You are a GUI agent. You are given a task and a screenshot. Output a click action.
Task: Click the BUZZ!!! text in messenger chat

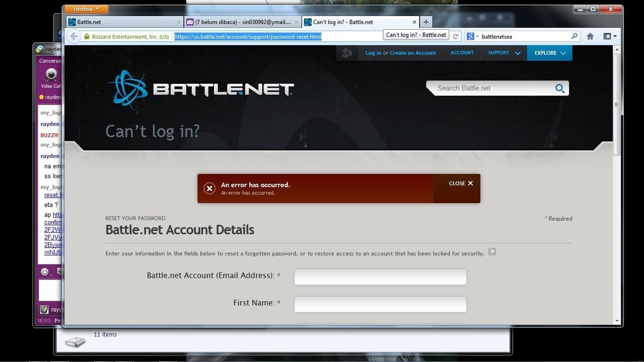[x=49, y=135]
